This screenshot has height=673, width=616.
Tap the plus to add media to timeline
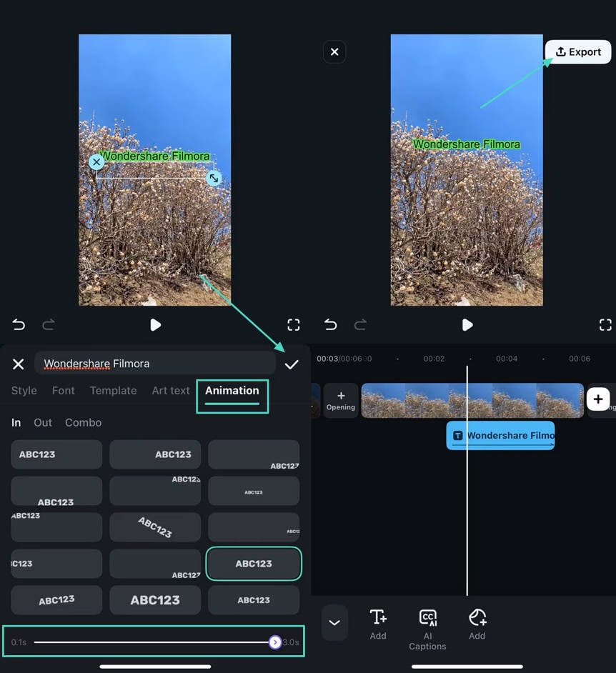click(598, 399)
